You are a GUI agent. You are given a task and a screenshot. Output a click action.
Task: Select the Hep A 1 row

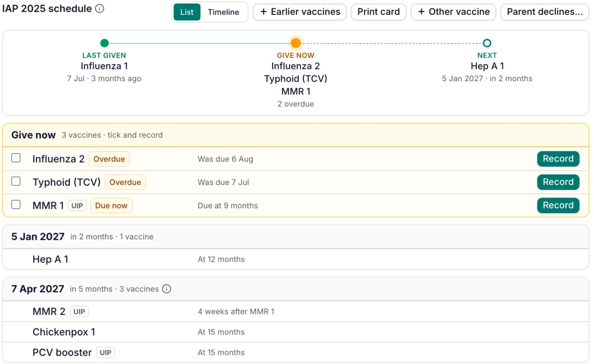pyautogui.click(x=296, y=259)
